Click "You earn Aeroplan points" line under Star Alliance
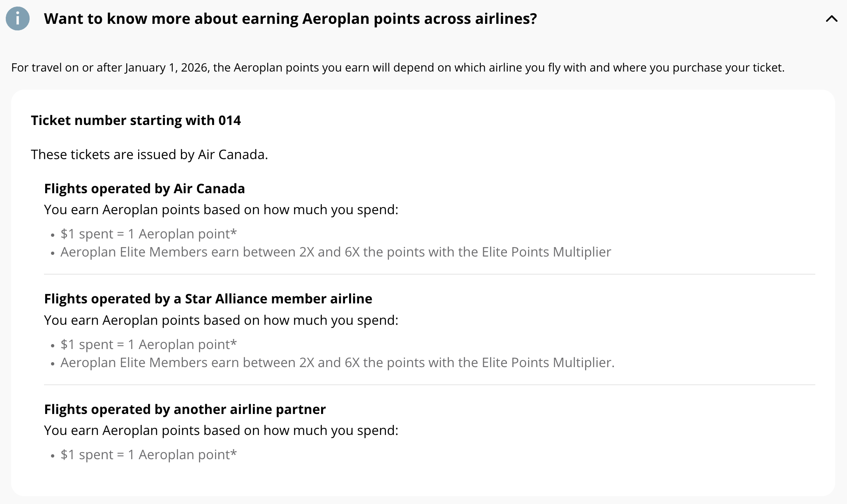Image resolution: width=847 pixels, height=504 pixels. pos(221,320)
